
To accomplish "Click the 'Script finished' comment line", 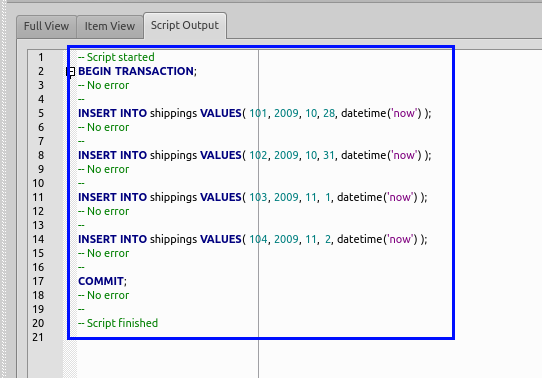I will tap(118, 323).
